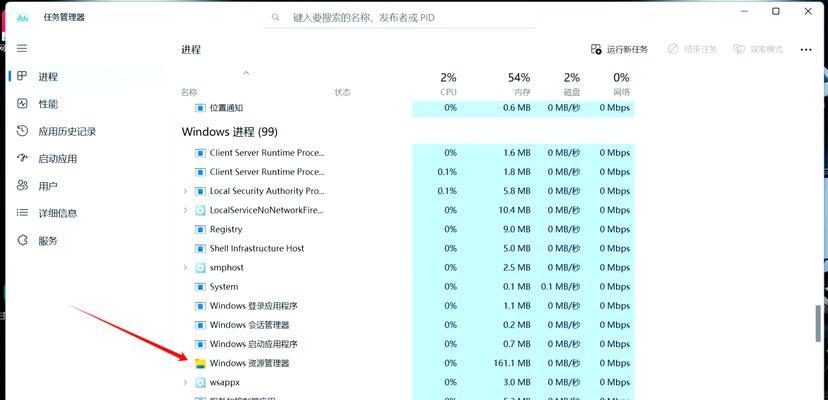The width and height of the screenshot is (828, 400).
Task: Sort by the 状态 column header
Action: coord(342,92)
